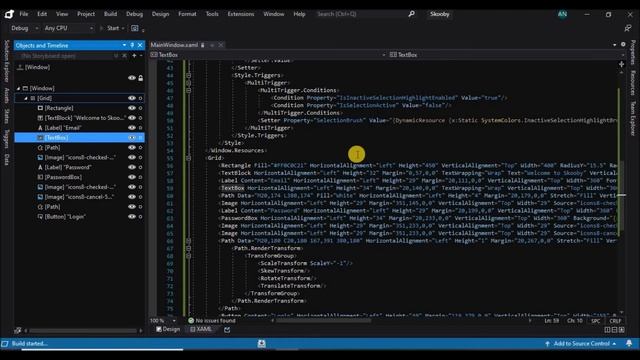640x360 pixels.
Task: Click the first [Path] element icon
Action: pyautogui.click(x=40, y=148)
